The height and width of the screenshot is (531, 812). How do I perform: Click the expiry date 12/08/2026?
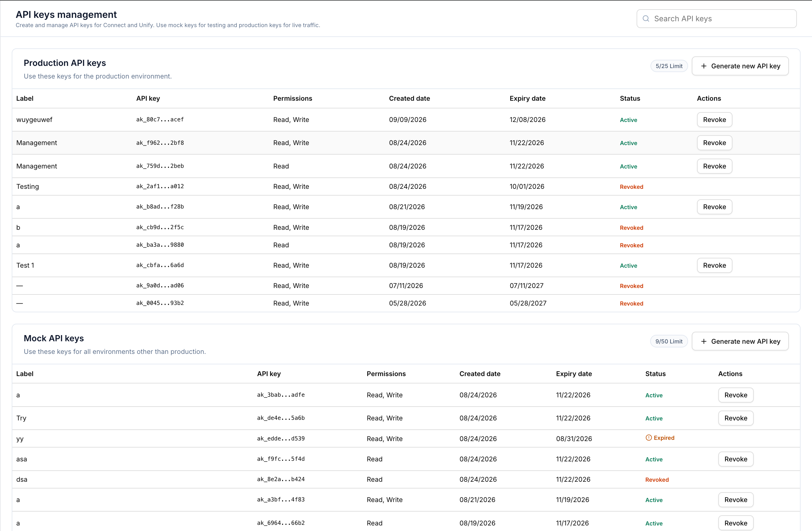527,120
